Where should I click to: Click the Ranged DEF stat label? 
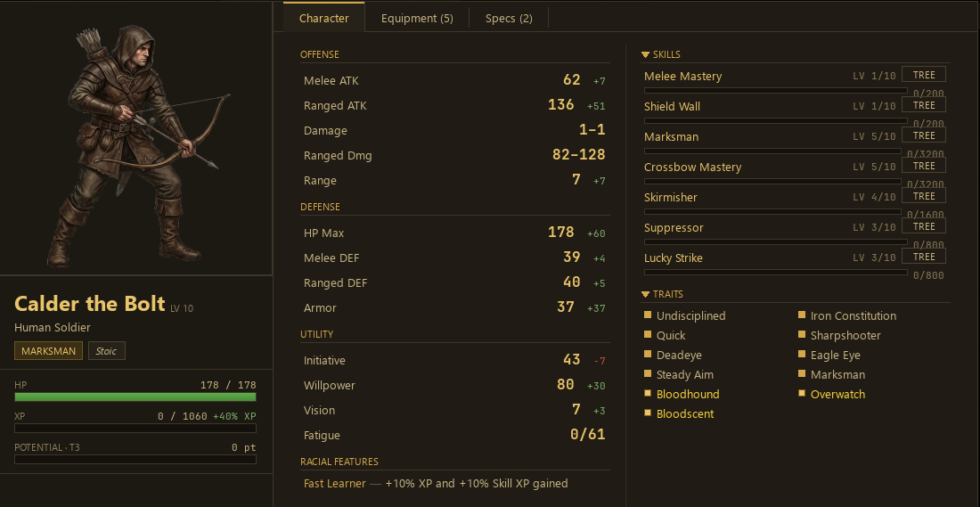click(x=335, y=283)
